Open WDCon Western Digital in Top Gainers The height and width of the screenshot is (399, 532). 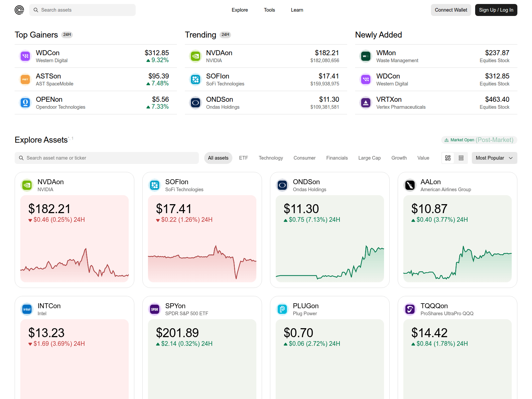tap(96, 56)
